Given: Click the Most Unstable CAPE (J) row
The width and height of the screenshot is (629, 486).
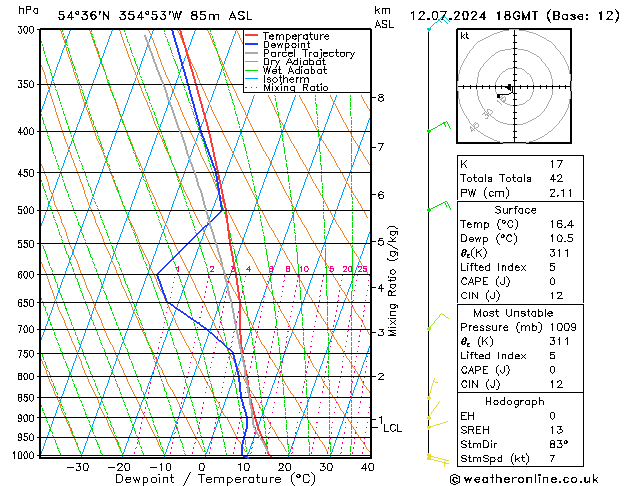Looking at the screenshot, I should tap(520, 370).
